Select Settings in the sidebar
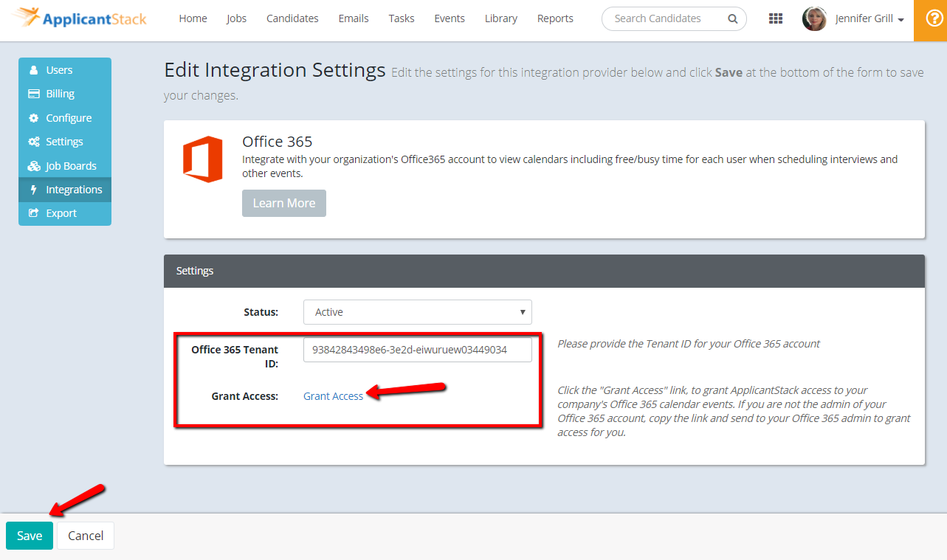Image resolution: width=947 pixels, height=560 pixels. pos(65,142)
